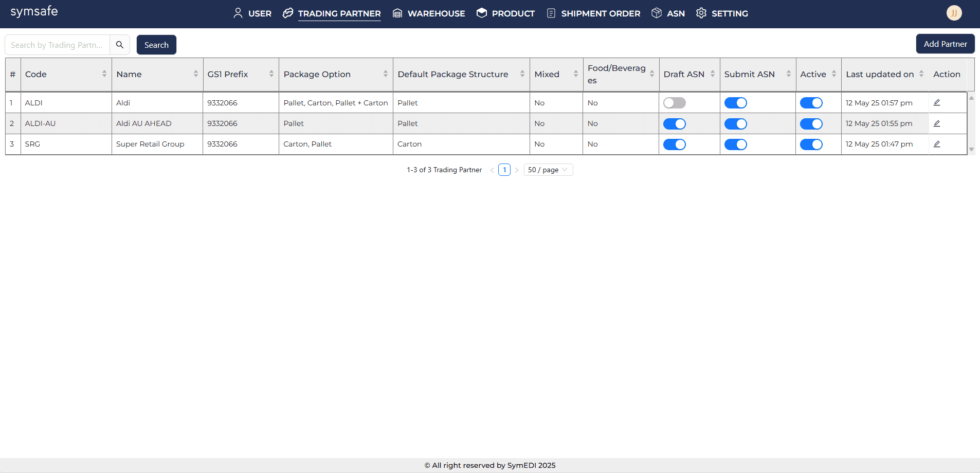Click the edit pencil for ALDI-AU row

click(937, 123)
